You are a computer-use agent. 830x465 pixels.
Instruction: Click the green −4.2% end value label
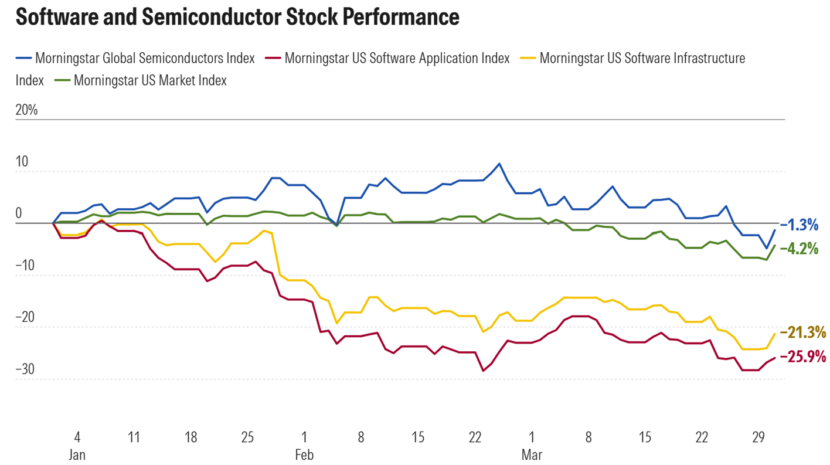tap(799, 248)
